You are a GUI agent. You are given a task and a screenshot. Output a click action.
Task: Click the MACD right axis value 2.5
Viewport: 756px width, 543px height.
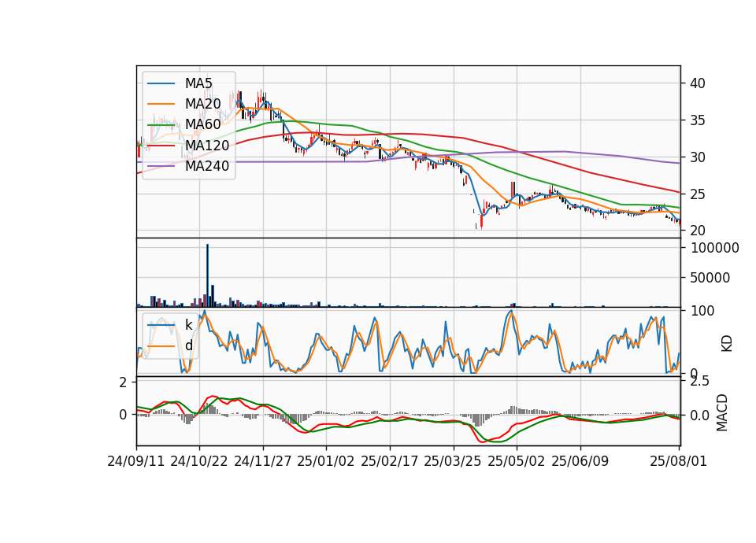(700, 381)
